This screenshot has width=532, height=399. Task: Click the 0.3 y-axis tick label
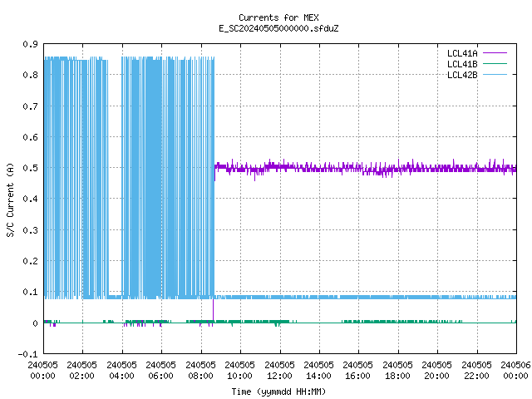click(30, 230)
